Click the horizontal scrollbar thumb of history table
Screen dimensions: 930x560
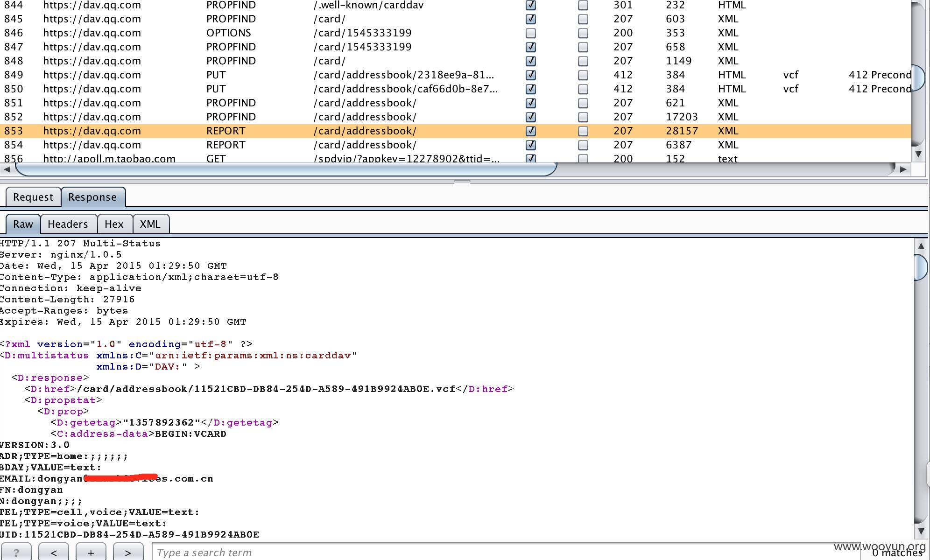click(286, 169)
